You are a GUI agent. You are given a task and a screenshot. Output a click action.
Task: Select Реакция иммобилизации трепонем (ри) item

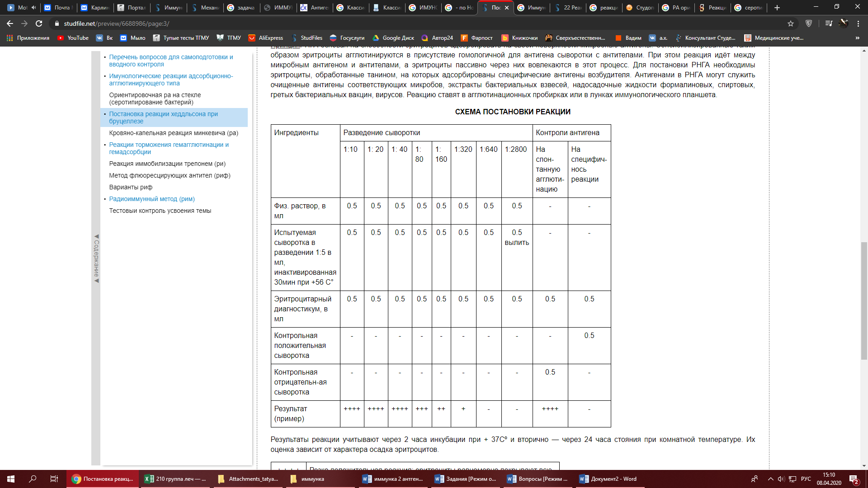167,164
